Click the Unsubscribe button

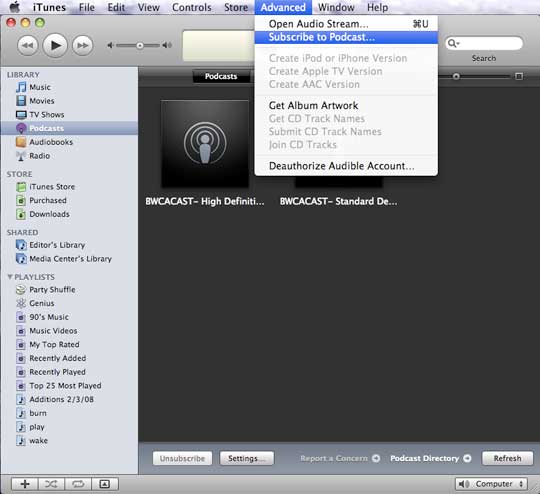182,459
